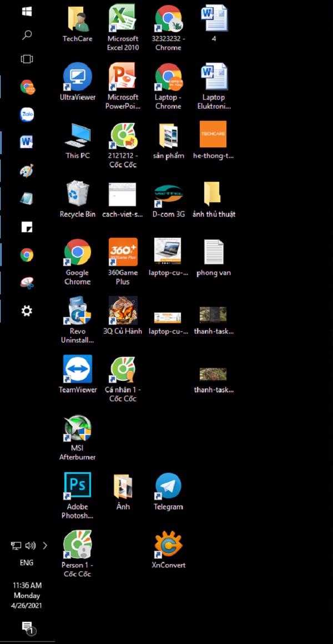Click the taskbar search magnifier

[27, 35]
